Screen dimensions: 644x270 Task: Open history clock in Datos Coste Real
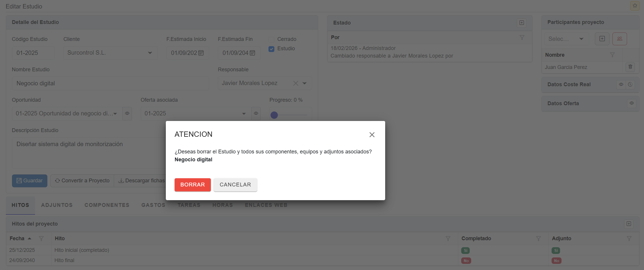[x=630, y=84]
